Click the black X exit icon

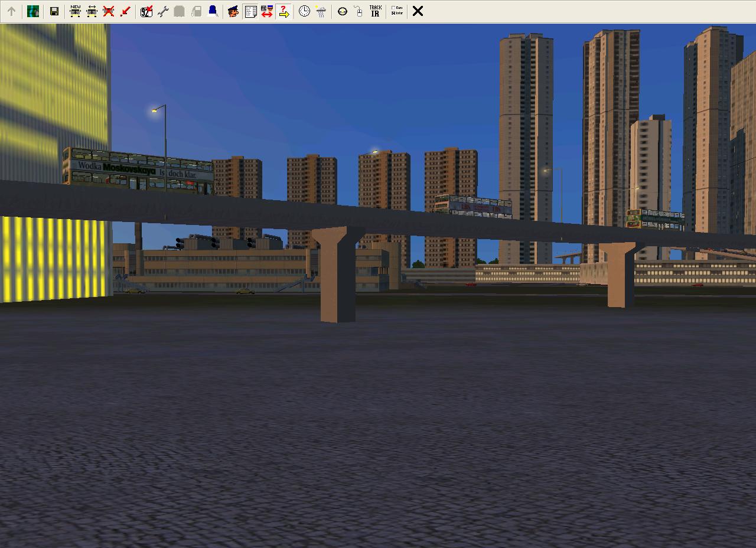pyautogui.click(x=418, y=11)
